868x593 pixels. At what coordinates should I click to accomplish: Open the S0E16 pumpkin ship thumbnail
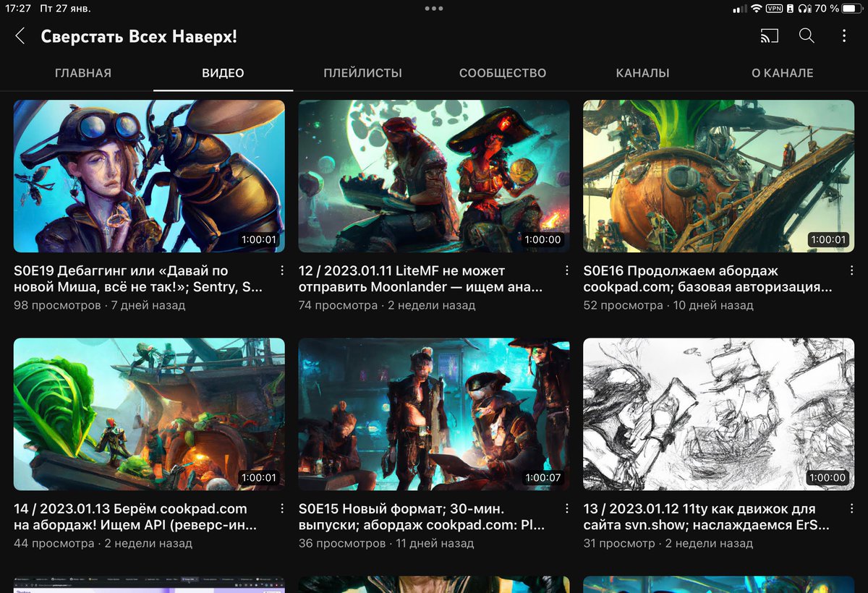pos(719,176)
